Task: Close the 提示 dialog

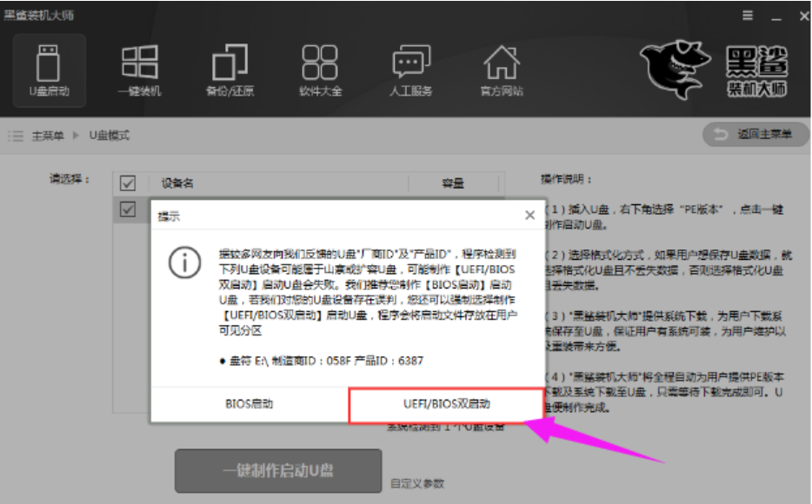Action: (529, 215)
